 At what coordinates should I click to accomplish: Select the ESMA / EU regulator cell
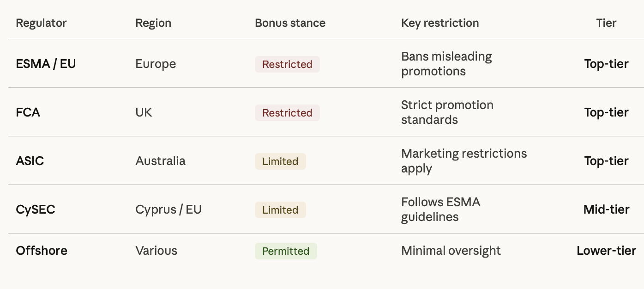pyautogui.click(x=46, y=64)
